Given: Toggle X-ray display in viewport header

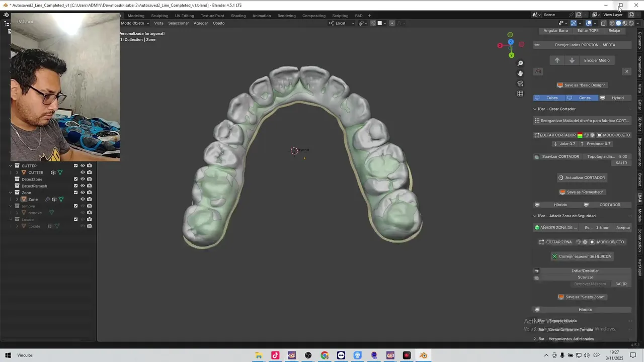Looking at the screenshot, I should point(604,23).
